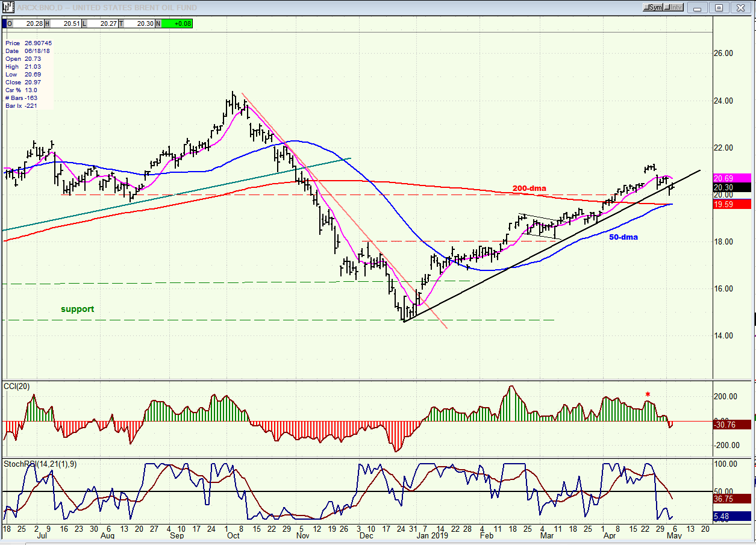Click the 16.00 price axis label
The width and height of the screenshot is (756, 545).
[x=723, y=289]
